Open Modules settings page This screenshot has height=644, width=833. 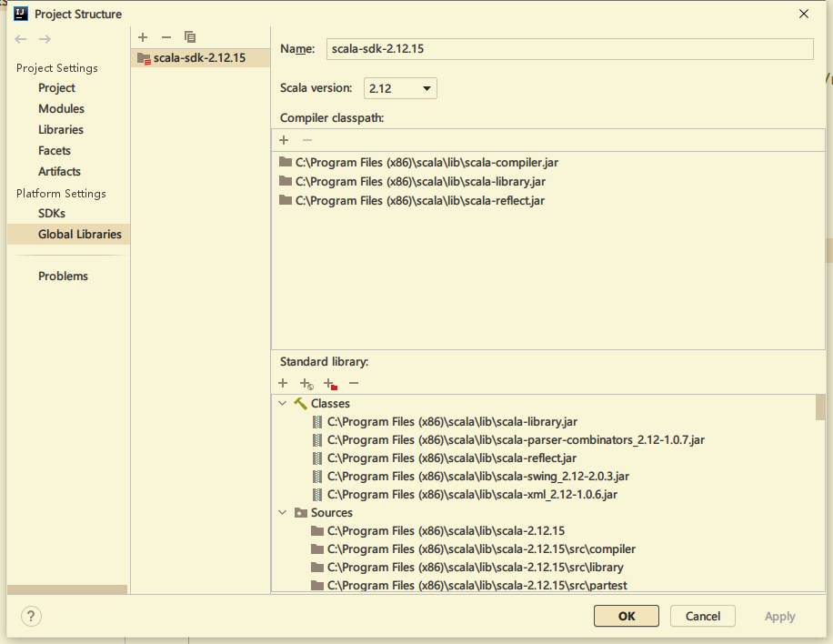click(x=62, y=109)
